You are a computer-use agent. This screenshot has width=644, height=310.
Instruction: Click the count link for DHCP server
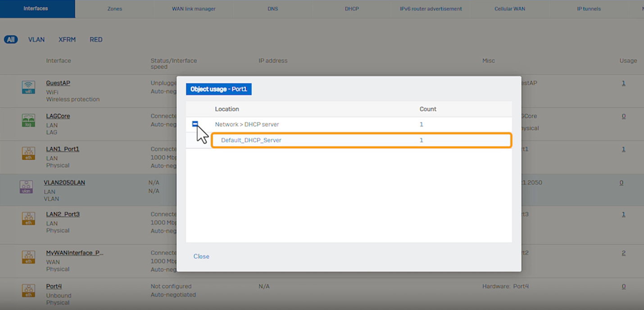coord(422,124)
